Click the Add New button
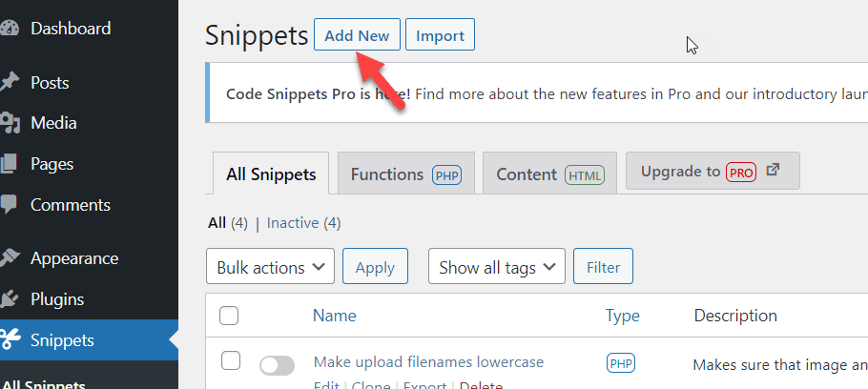 pyautogui.click(x=357, y=35)
